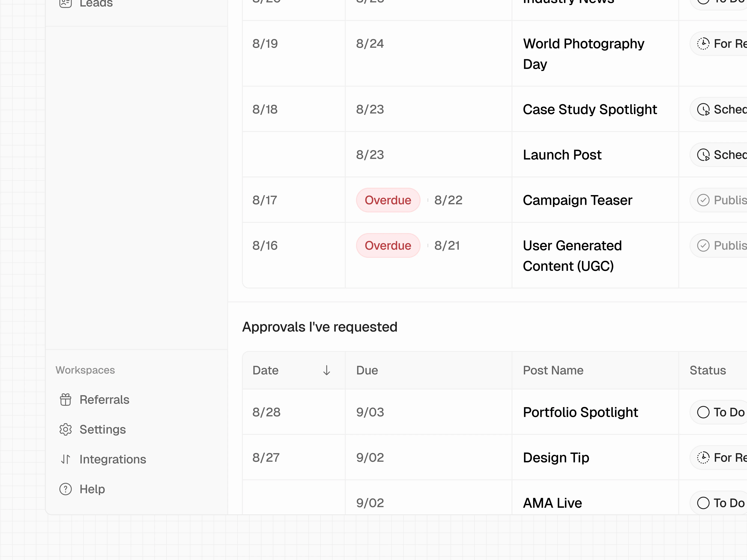Toggle the To Do circle for Portfolio Spotlight
Screen dimensions: 747x560
point(704,412)
